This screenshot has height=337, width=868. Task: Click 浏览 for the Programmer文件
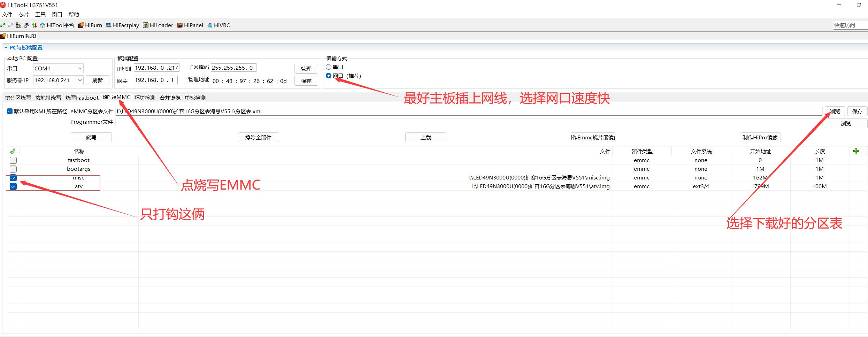click(x=846, y=123)
